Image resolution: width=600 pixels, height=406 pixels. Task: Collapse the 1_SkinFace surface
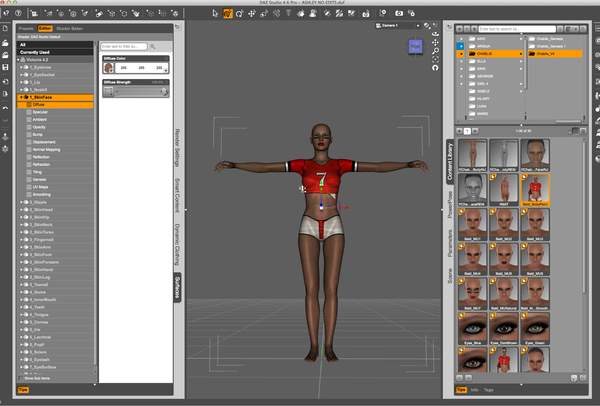pos(21,97)
